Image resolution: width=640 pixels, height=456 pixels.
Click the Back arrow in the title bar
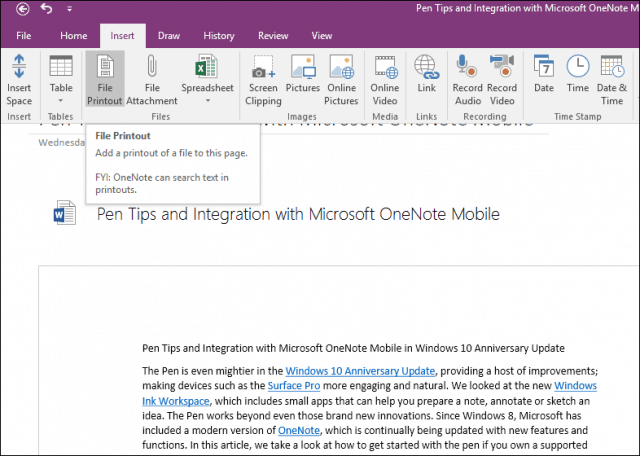[x=22, y=9]
